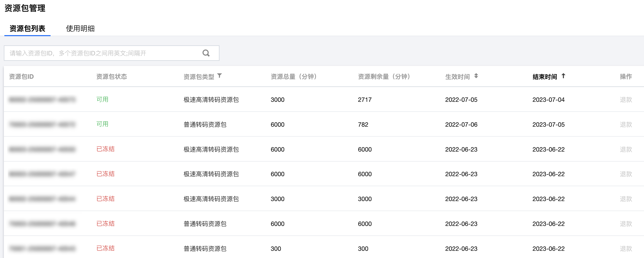Select blurred resource ID in the first row
This screenshot has width=644, height=258.
(x=42, y=100)
